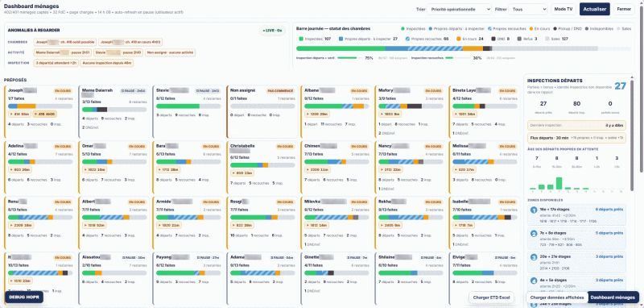Image resolution: width=644 pixels, height=308 pixels.
Task: Click Mame Dalarrah's PAUSE badge
Action: [133, 90]
